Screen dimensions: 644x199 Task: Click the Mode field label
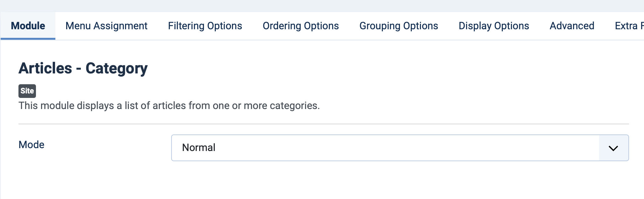click(x=31, y=145)
